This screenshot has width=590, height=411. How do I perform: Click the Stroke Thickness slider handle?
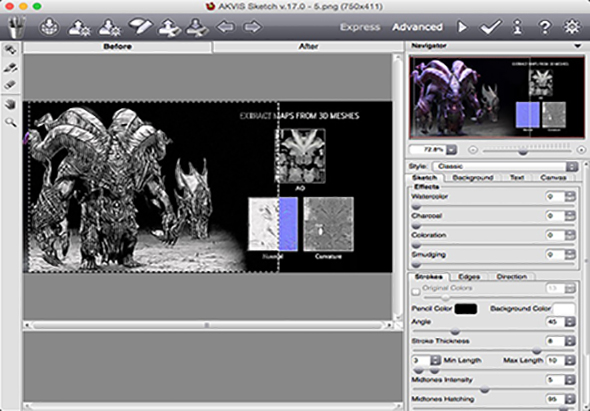click(x=536, y=351)
